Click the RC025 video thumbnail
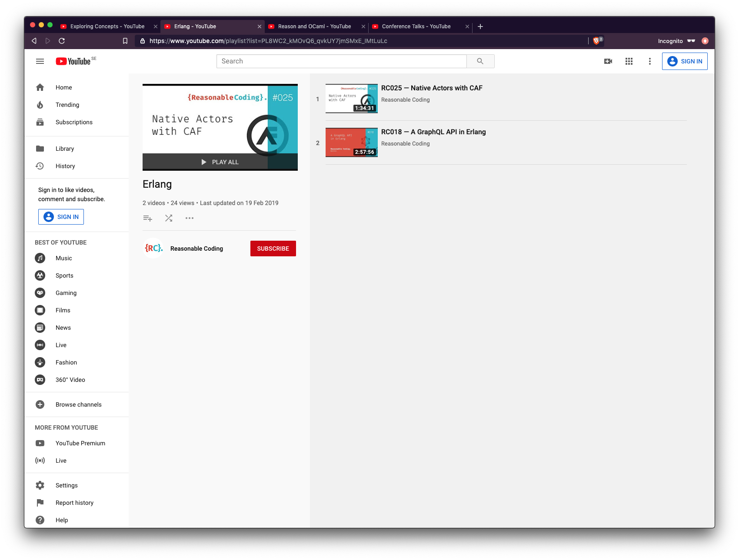The image size is (739, 560). click(351, 99)
